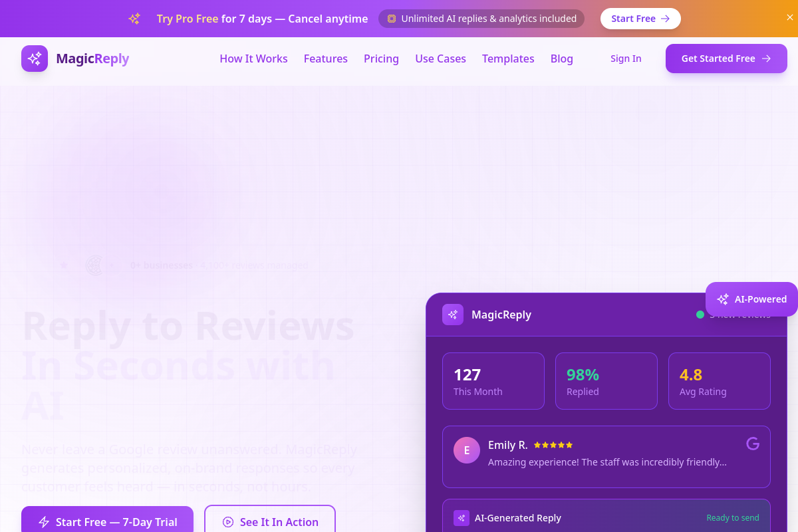
Task: Open Templates from the top navigation
Action: pos(508,59)
